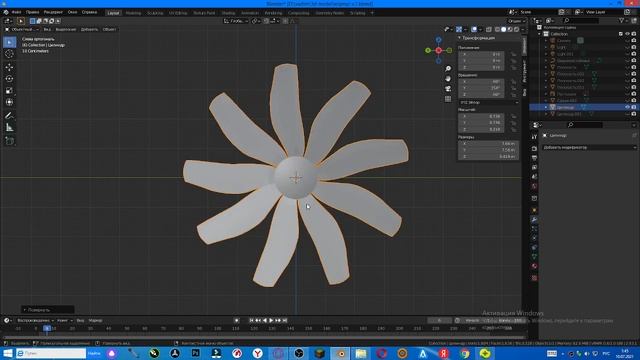Open outliner filter dropdown
This screenshot has height=360, width=640.
[623, 20]
